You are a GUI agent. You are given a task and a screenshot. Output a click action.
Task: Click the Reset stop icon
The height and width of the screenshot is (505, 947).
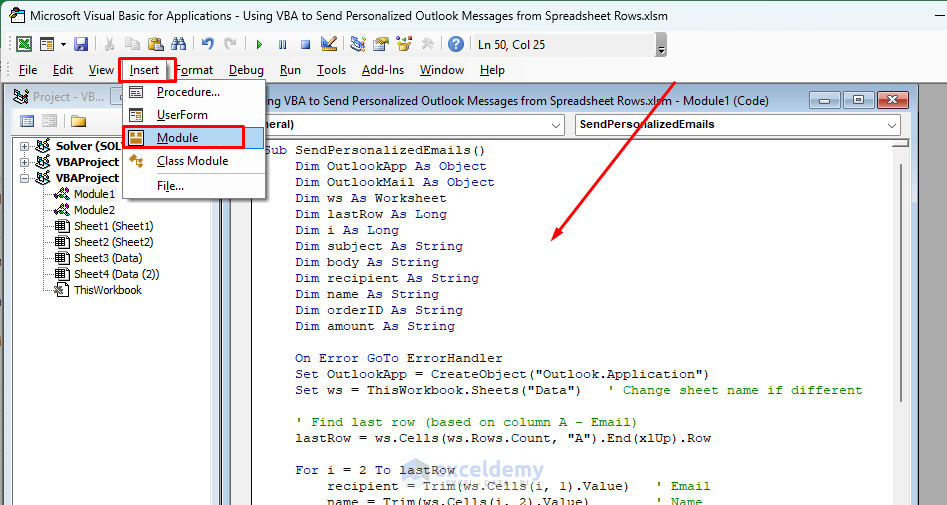click(306, 44)
